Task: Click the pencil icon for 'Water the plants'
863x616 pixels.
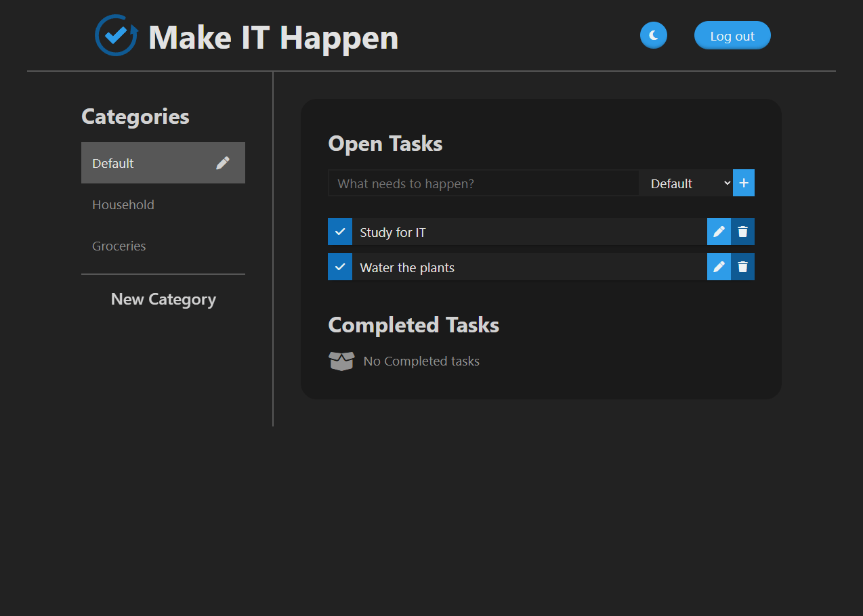Action: [x=719, y=266]
